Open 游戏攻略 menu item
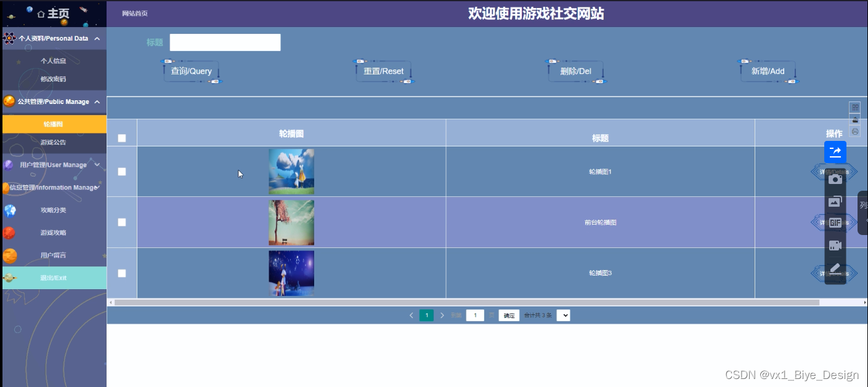The image size is (868, 387). (54, 233)
